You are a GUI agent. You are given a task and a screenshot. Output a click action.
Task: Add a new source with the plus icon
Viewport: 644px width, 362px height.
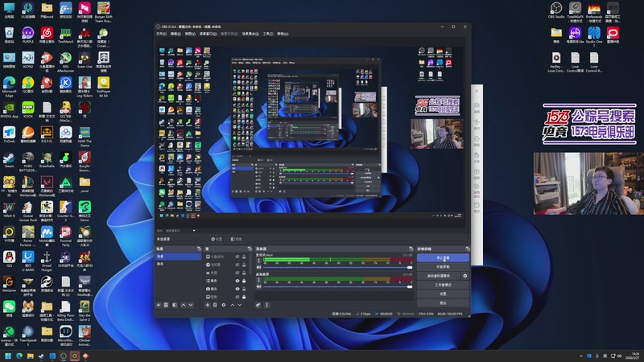(x=208, y=305)
